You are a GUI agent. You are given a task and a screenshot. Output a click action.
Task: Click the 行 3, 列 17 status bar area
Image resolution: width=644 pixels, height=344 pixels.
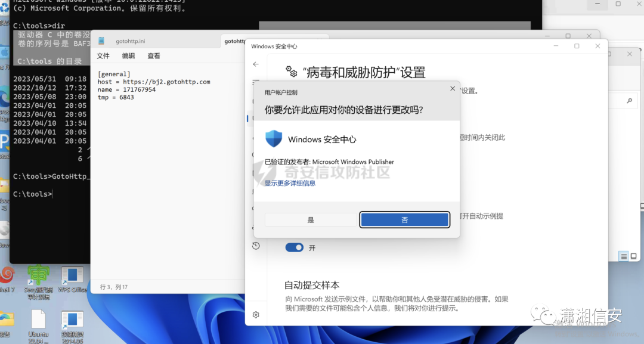113,287
